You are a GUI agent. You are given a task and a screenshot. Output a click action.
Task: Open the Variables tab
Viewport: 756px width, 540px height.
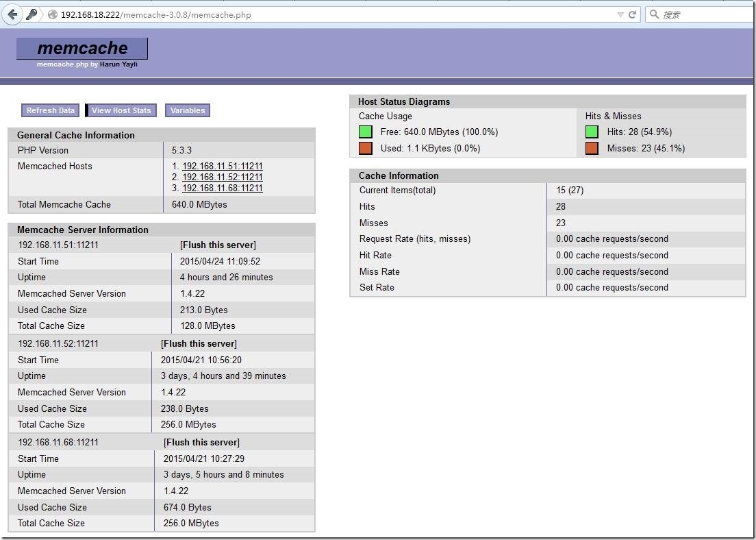pyautogui.click(x=188, y=110)
